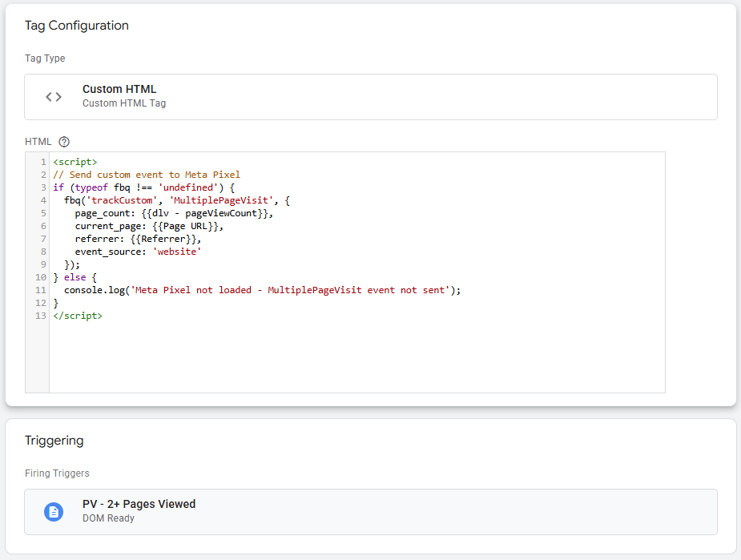This screenshot has width=741, height=560.
Task: Click the DOM Ready trigger type text
Action: [x=108, y=518]
